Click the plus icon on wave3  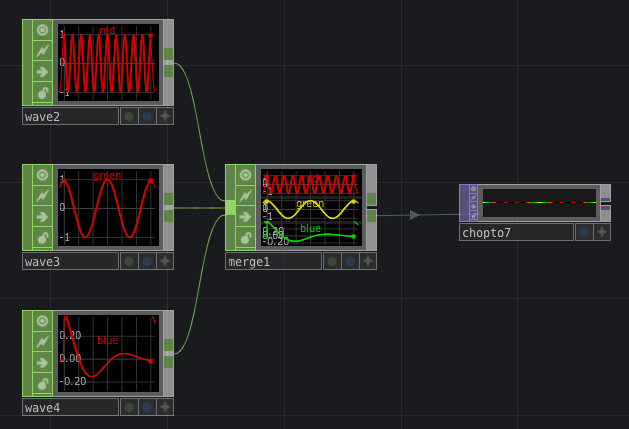165,261
